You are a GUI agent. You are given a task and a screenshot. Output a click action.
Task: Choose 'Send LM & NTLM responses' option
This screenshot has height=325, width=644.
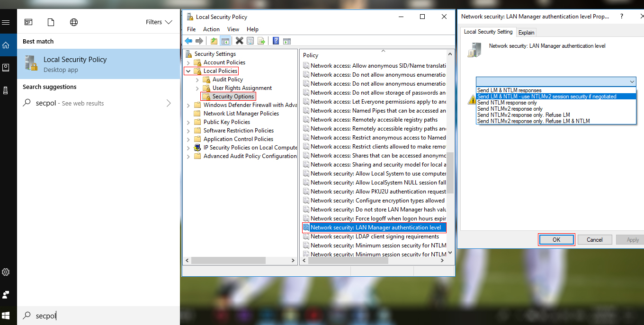[556, 90]
